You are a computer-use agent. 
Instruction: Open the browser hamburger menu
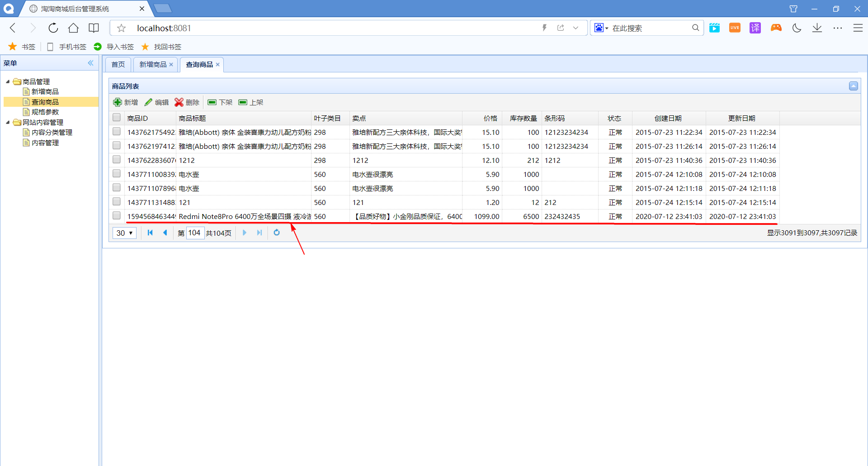[858, 28]
